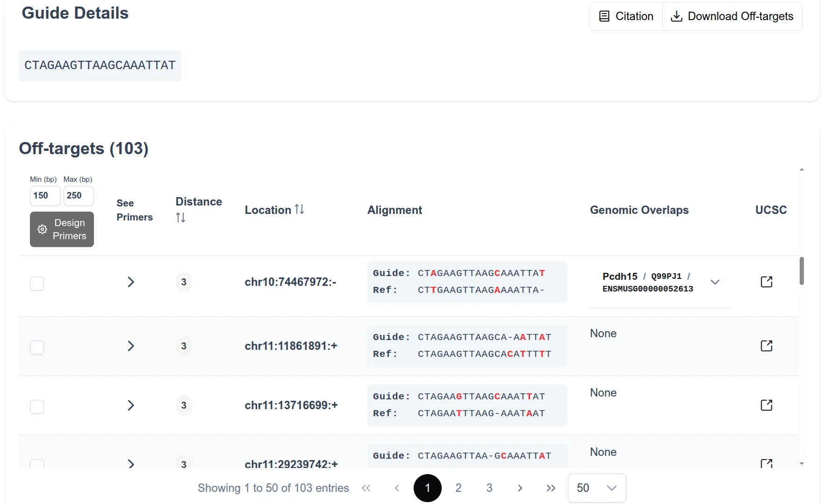Open UCSC link for chr11:13716699 row

click(766, 405)
